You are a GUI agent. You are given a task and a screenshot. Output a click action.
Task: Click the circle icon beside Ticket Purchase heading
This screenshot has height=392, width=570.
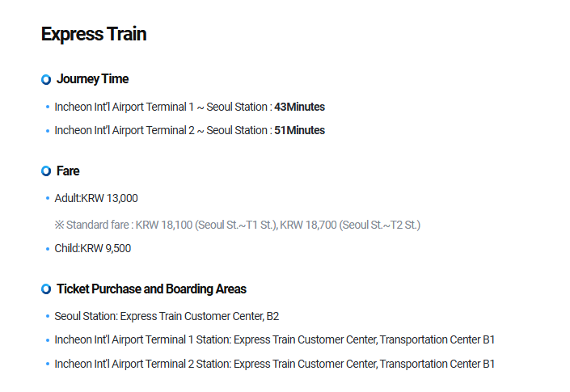point(46,289)
